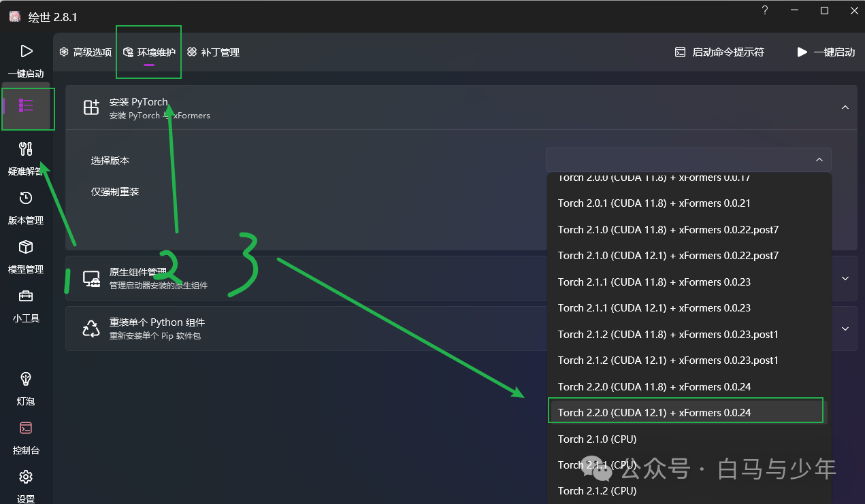Image resolution: width=865 pixels, height=504 pixels.
Task: Click the 选择版本 label
Action: (x=110, y=161)
